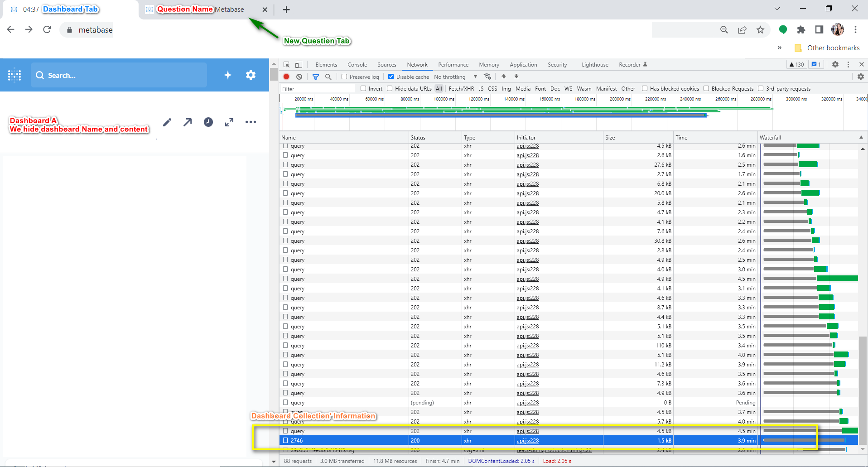Click inside the network timeline overview strip
Image resolution: width=868 pixels, height=467 pixels.
[x=544, y=113]
